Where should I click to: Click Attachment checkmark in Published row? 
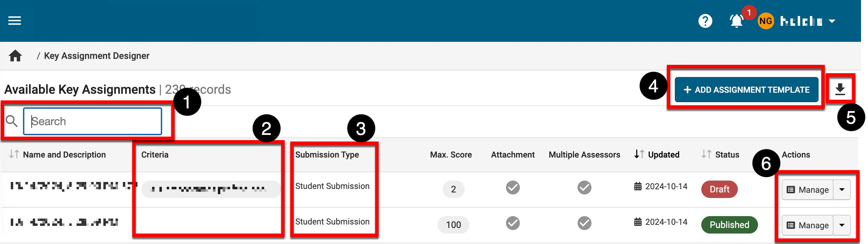[x=513, y=223]
